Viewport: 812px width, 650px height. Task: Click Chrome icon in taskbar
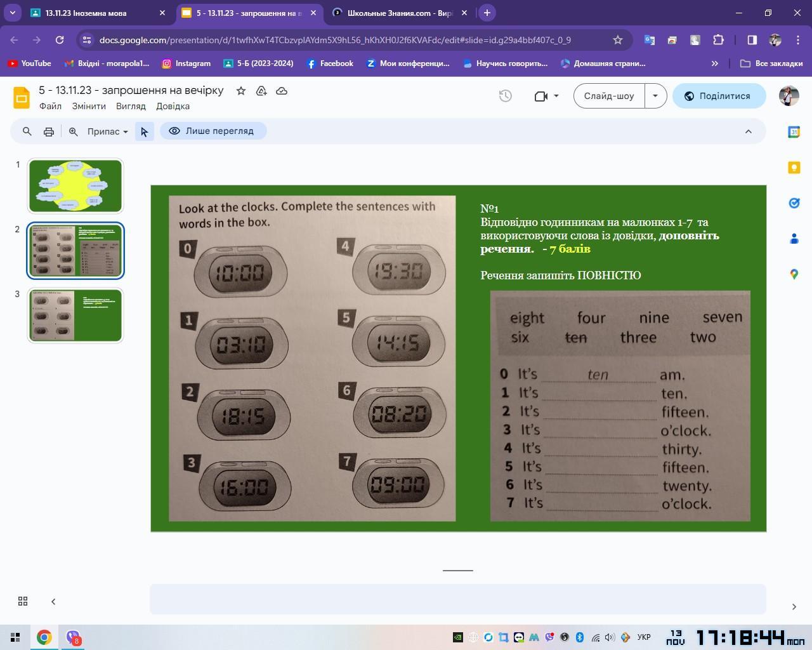(44, 637)
